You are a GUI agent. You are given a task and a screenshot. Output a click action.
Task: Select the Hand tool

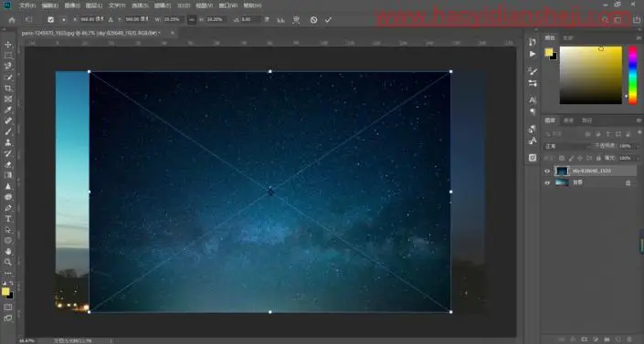point(8,251)
